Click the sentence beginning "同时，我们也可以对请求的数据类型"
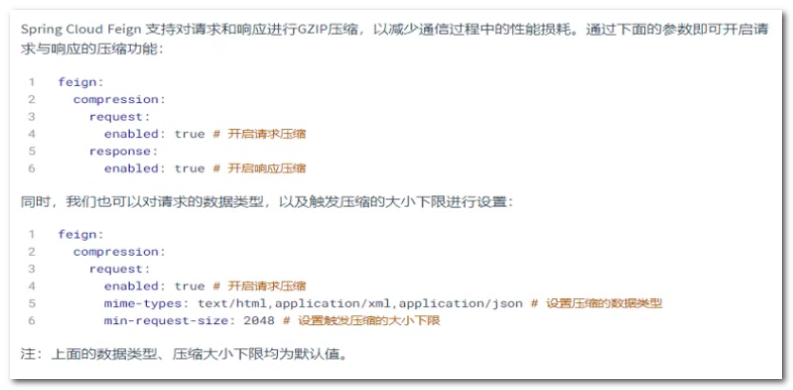 [x=267, y=202]
